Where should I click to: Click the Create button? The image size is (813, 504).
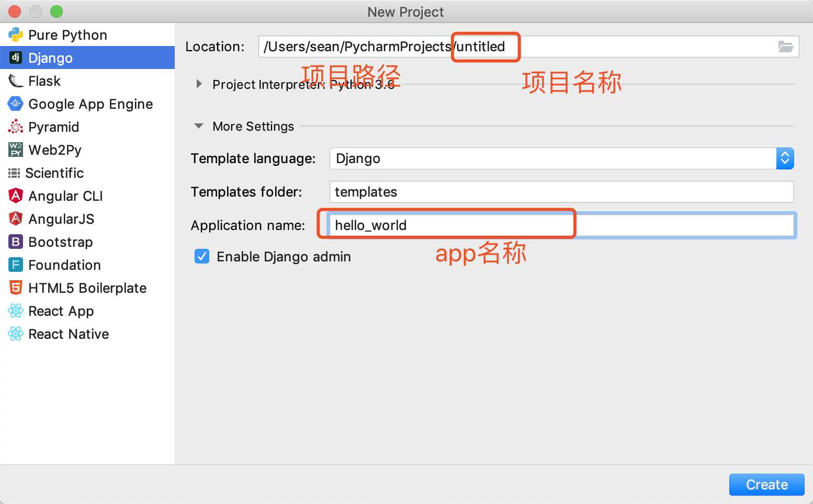click(766, 485)
